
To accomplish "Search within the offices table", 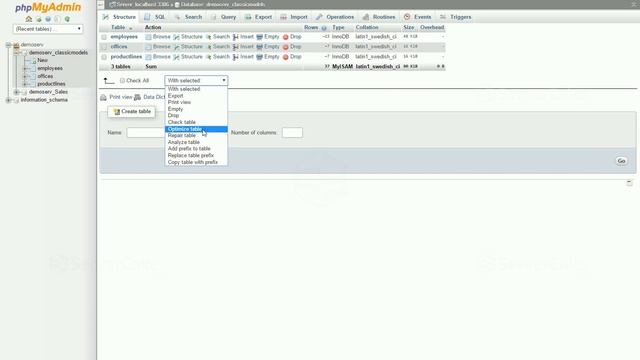I will 218,47.
